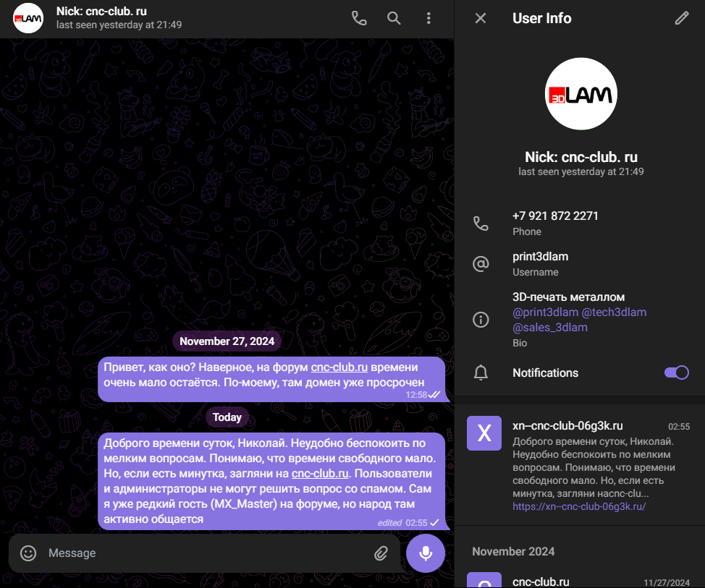
Task: Click the 3D-печать металлом bio text
Action: pos(568,297)
